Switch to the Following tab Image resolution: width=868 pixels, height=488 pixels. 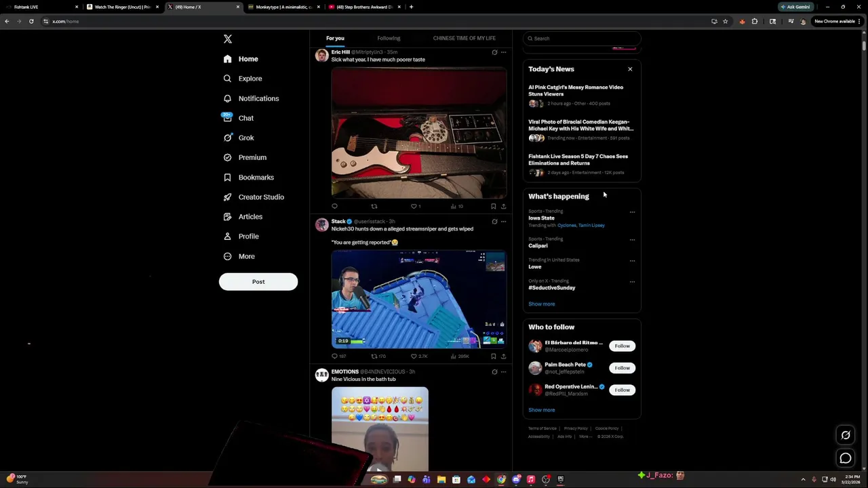389,39
